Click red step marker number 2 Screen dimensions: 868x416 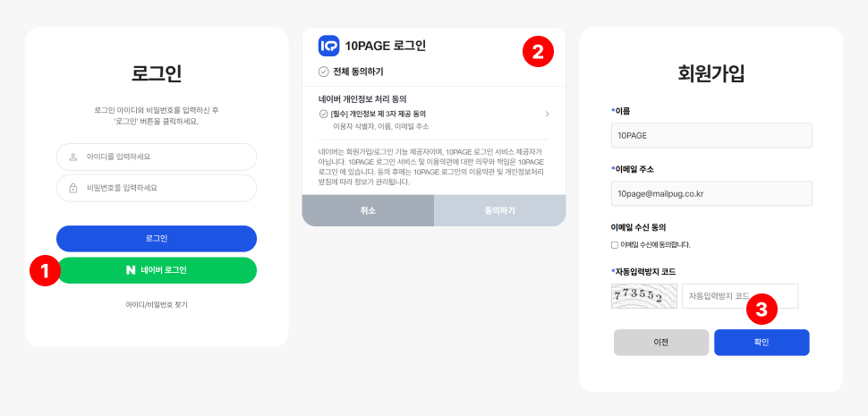tap(537, 51)
